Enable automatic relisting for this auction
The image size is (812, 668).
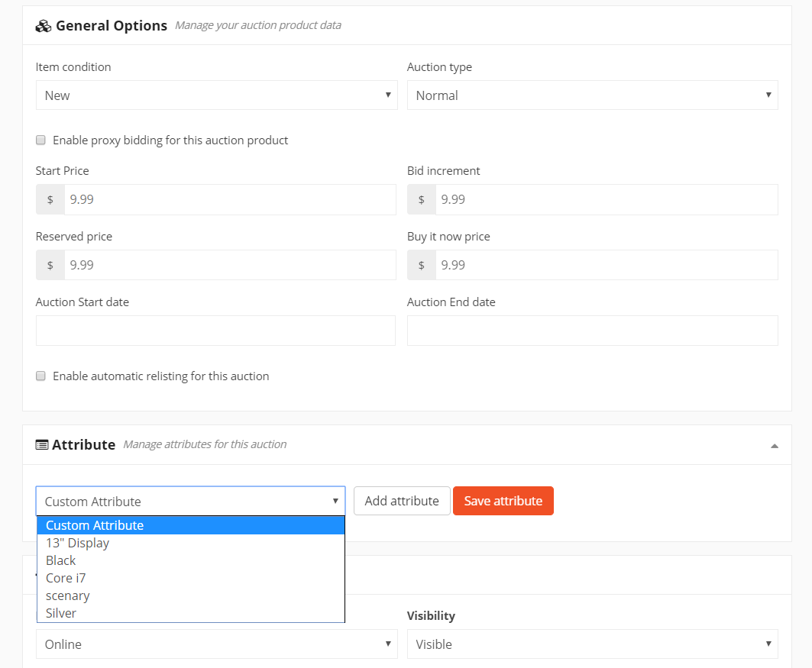tap(40, 376)
